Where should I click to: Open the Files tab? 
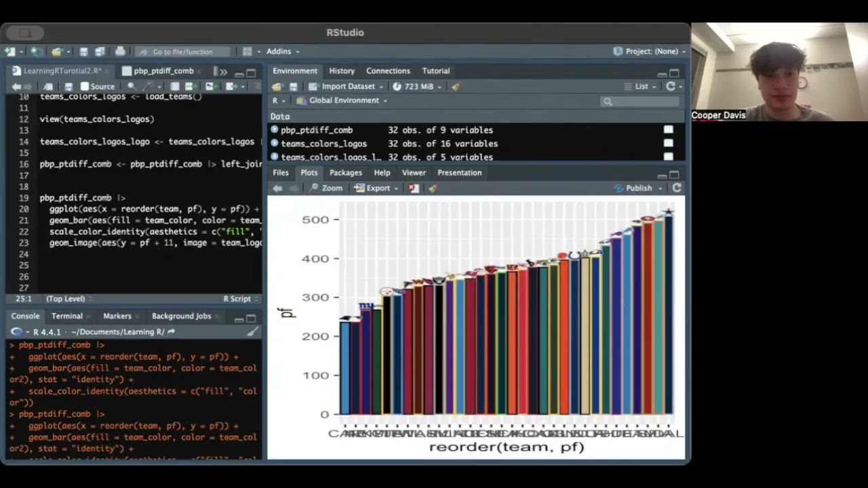[281, 173]
